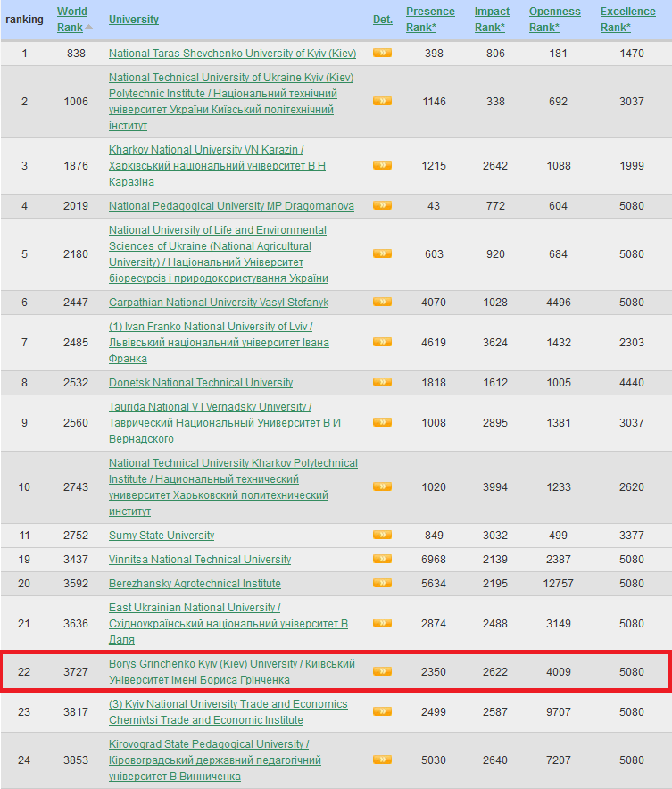Open details icon for Kharkov Polytechnical Institute row
Image resolution: width=672 pixels, height=789 pixels.
point(382,486)
